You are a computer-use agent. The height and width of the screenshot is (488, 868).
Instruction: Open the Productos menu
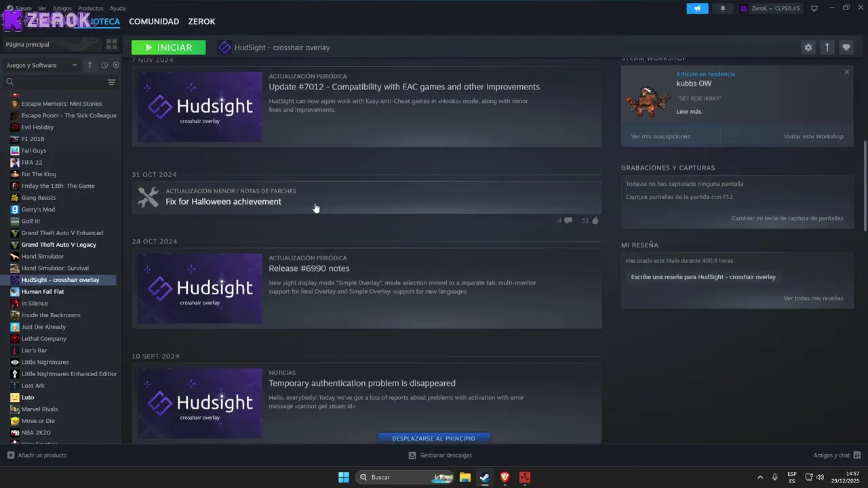click(90, 8)
